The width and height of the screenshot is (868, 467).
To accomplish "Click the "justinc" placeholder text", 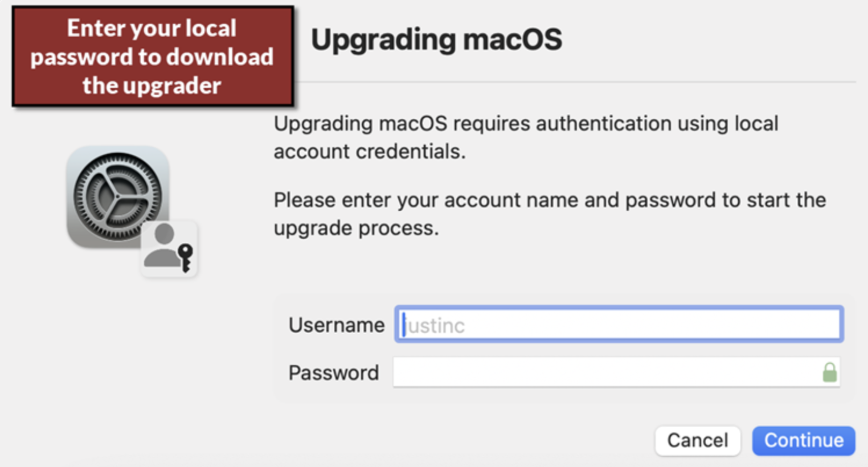I will point(436,326).
